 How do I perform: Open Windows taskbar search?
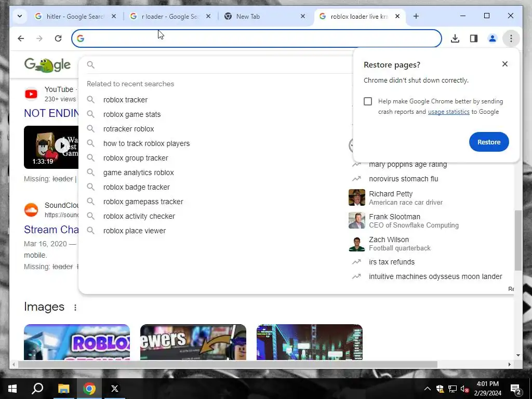click(37, 389)
